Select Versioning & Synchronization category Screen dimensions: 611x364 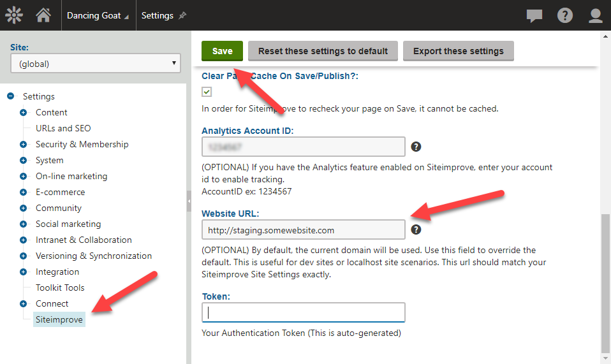tap(94, 256)
